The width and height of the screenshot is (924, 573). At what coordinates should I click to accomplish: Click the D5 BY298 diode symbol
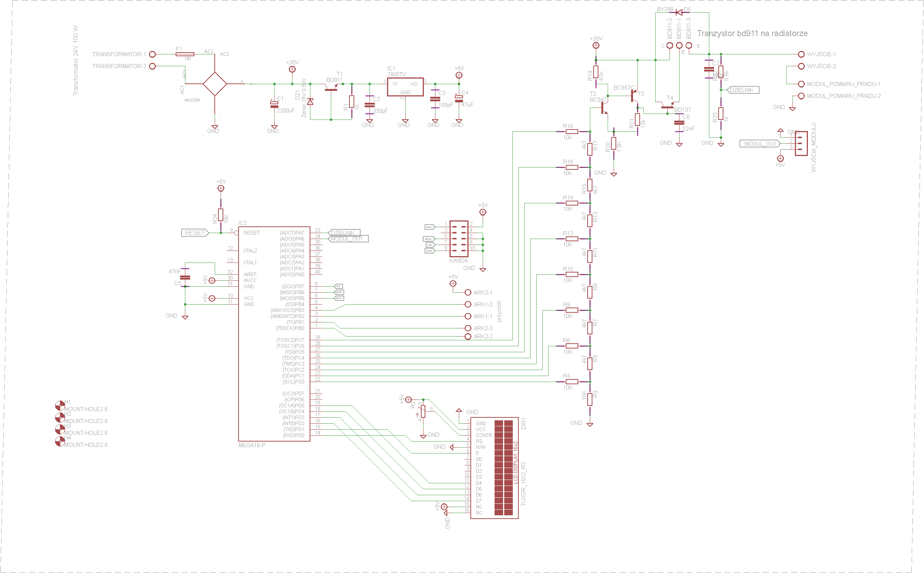(679, 13)
